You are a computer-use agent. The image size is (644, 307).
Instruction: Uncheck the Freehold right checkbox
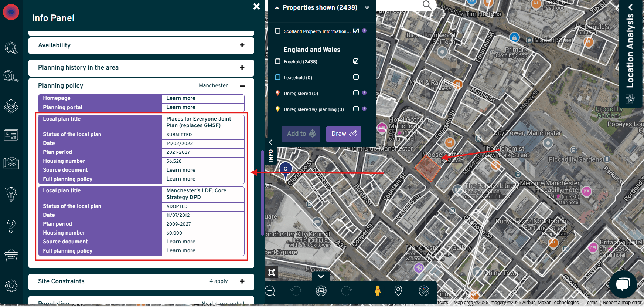tap(356, 61)
